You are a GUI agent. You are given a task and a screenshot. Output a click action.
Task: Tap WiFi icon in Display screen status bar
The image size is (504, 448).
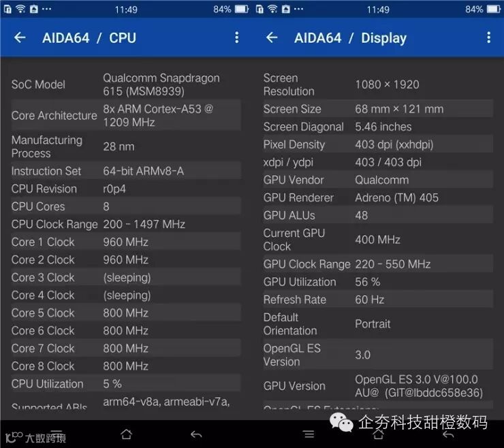click(272, 9)
